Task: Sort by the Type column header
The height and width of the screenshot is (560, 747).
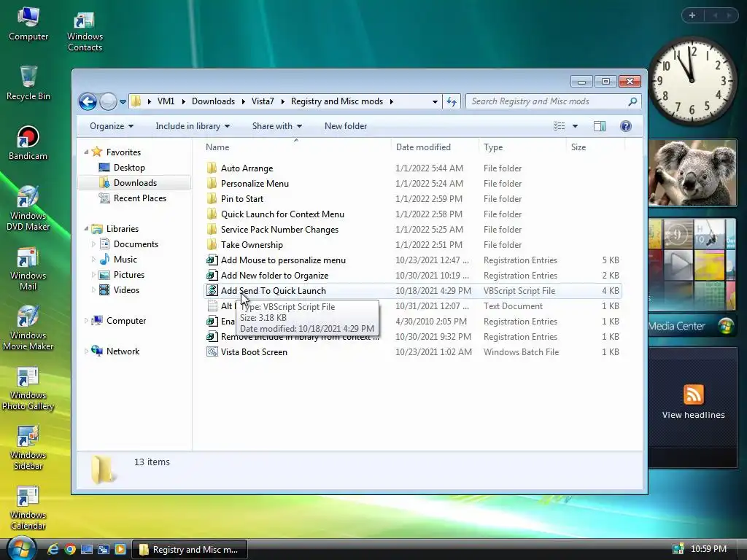Action: click(522, 147)
